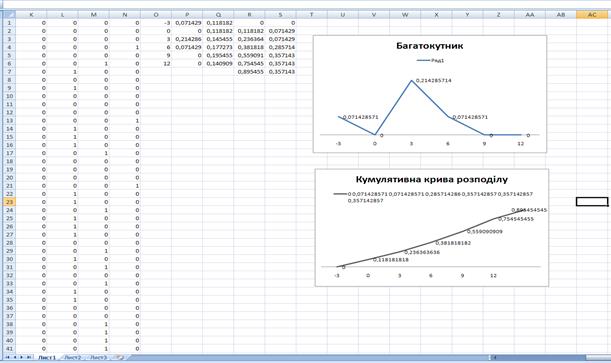Select column AC header
The image size is (611, 363).
[x=592, y=15]
